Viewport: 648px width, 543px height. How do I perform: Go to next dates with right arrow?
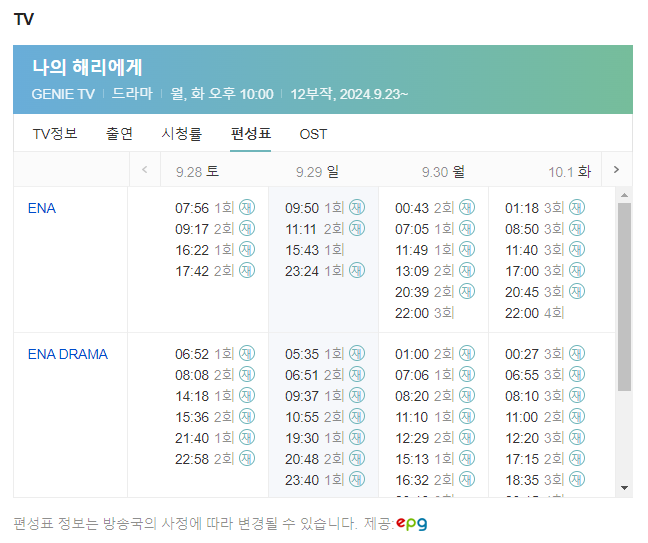(617, 169)
